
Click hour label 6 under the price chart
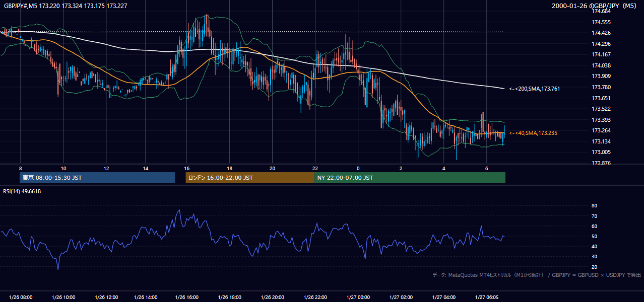487,168
